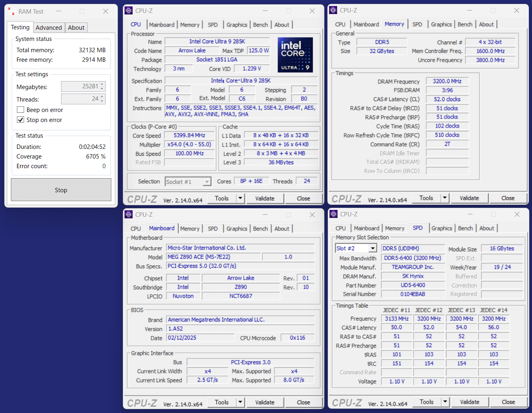
Task: Click the Coverage value 6705 %
Action: tap(96, 157)
